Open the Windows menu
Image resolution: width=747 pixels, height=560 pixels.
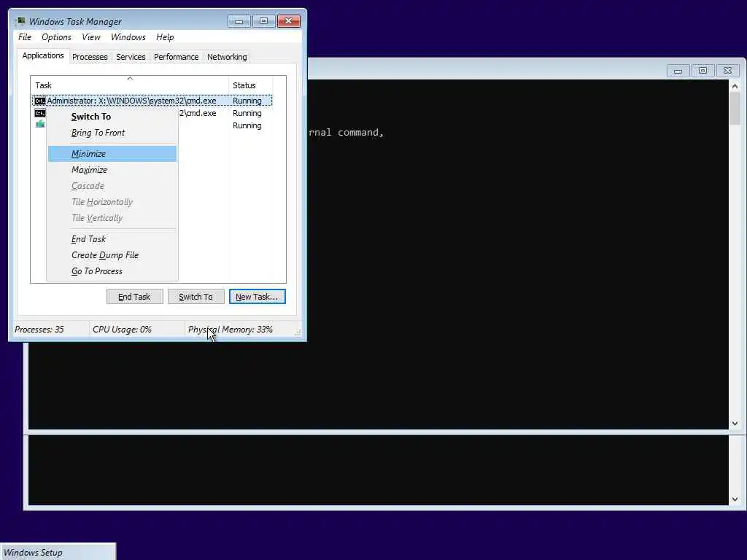click(128, 37)
